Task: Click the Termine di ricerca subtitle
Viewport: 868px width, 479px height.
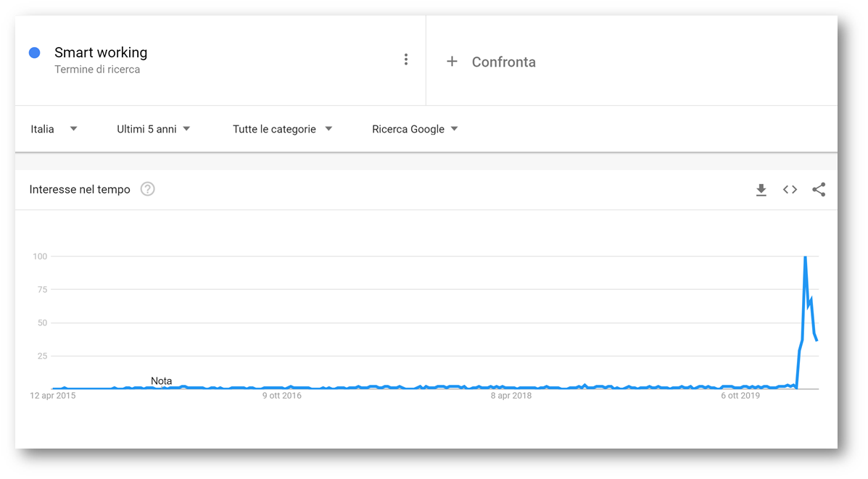Action: [x=97, y=70]
